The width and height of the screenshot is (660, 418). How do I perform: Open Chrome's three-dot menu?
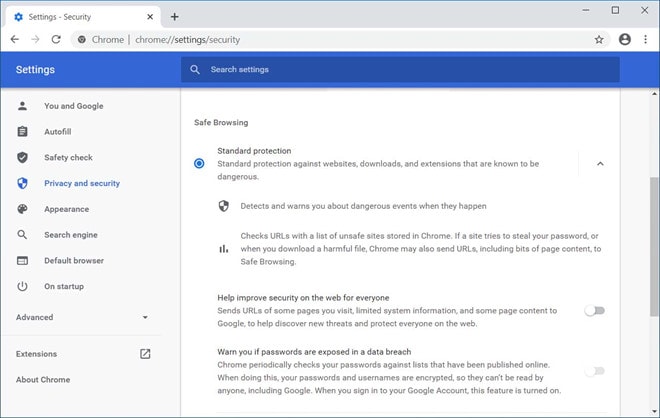pyautogui.click(x=645, y=39)
